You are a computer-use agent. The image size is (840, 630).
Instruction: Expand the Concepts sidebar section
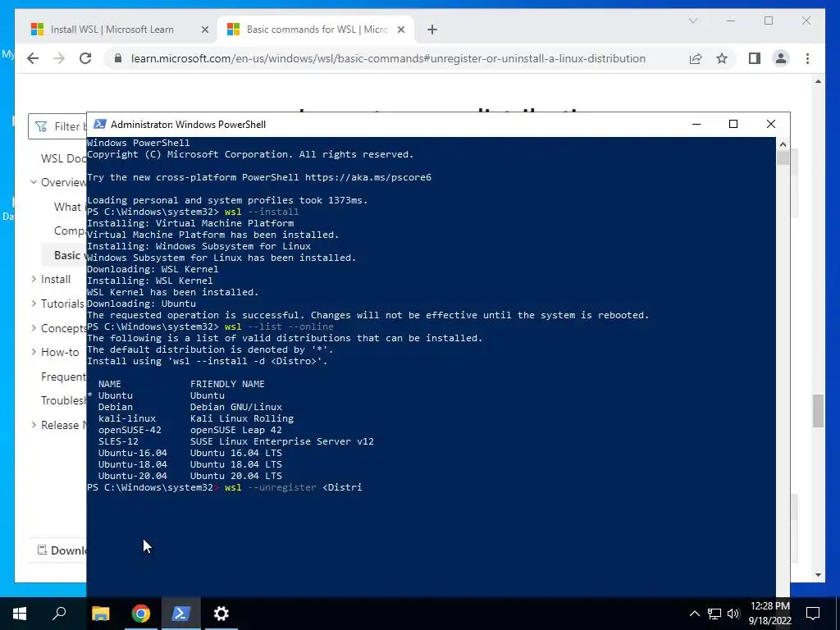click(x=34, y=328)
